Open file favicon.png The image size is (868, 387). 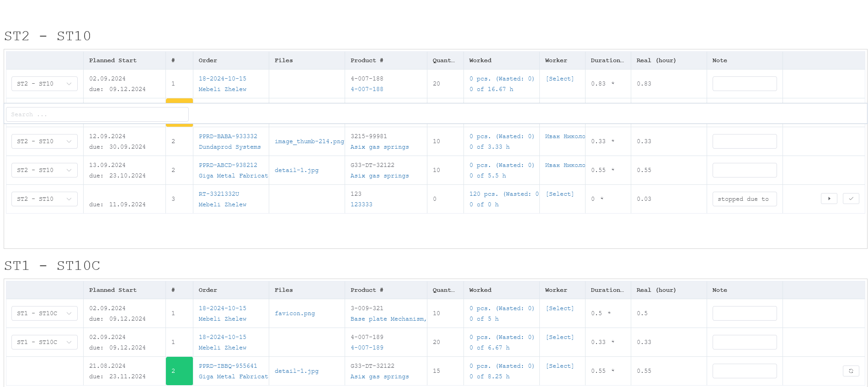click(294, 313)
